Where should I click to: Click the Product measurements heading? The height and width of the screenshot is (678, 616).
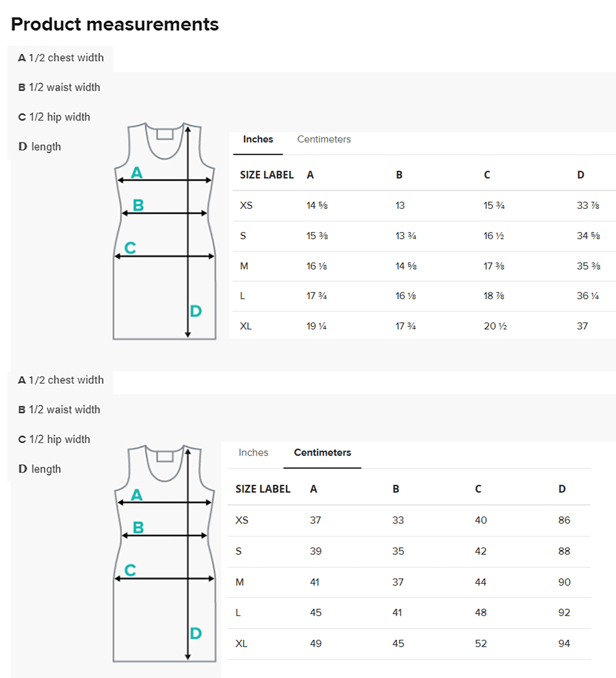[115, 24]
